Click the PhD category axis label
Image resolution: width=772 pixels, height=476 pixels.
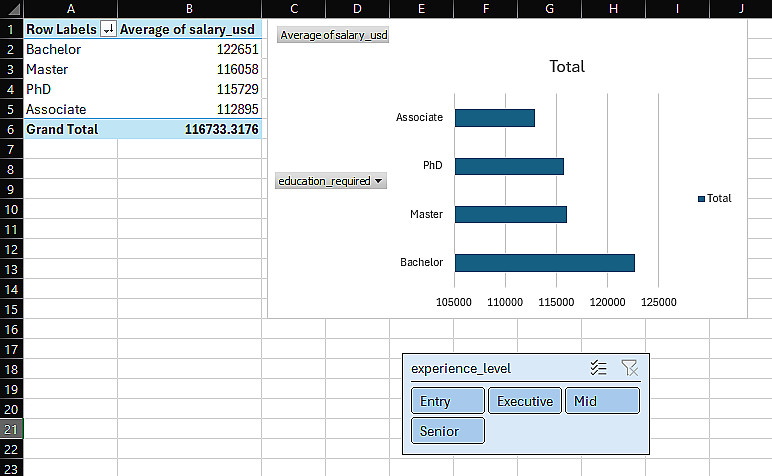pyautogui.click(x=433, y=165)
